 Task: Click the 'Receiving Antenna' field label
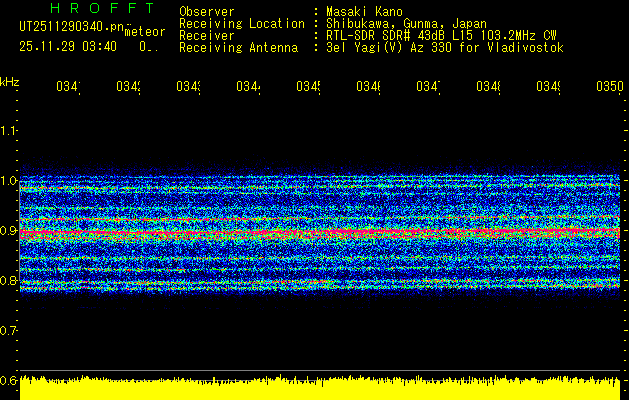[238, 47]
